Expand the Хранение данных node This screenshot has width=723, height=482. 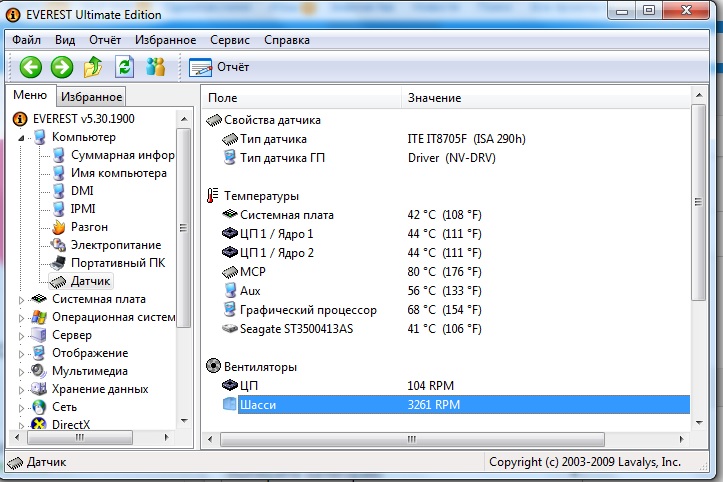21,390
